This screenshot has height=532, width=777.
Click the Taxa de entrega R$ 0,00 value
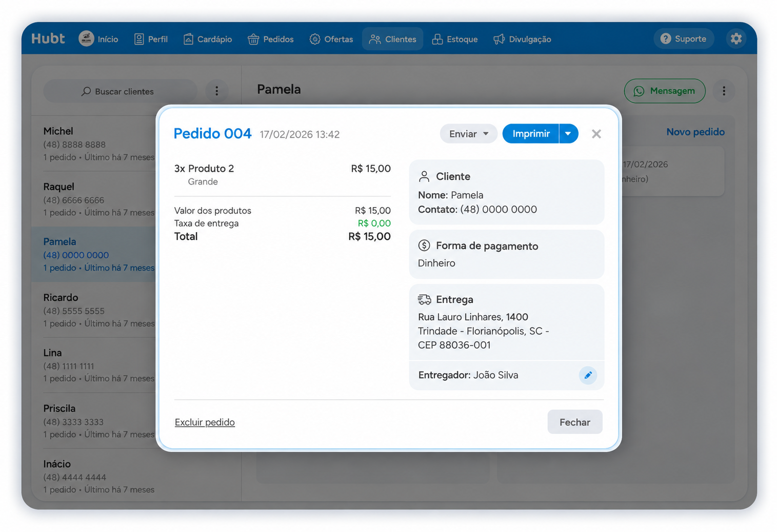coord(374,223)
